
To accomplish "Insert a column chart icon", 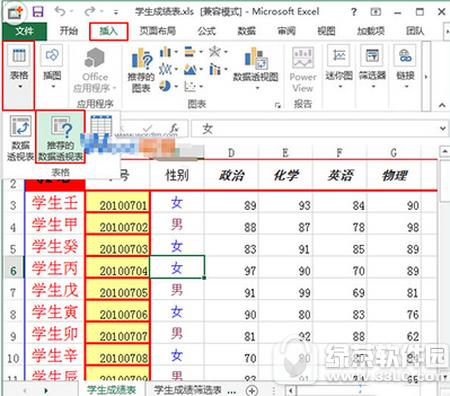I will (165, 52).
